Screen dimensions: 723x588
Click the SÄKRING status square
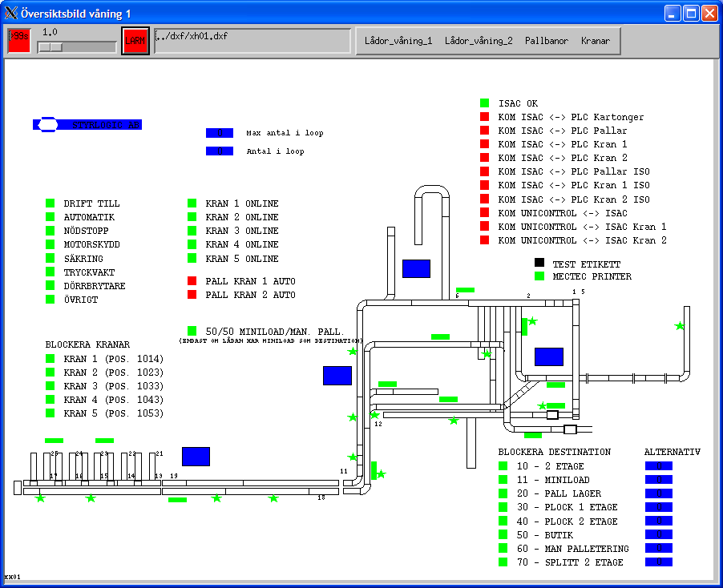point(50,258)
